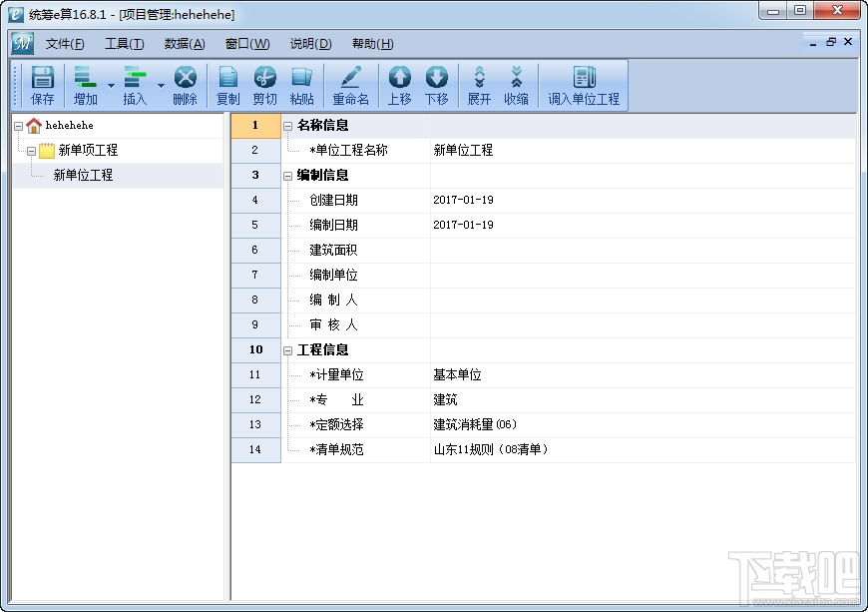Viewport: 868px width, 612px height.
Task: Click the *清单规范 label
Action: tap(336, 449)
